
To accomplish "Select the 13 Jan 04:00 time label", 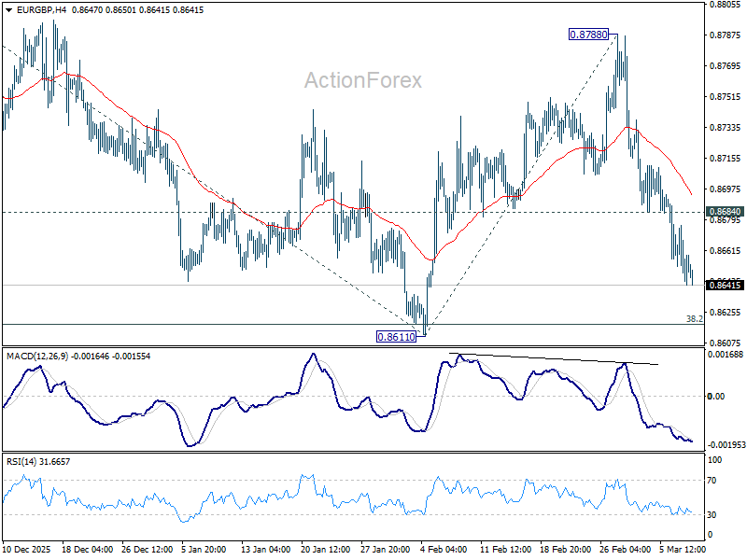I will pos(266,549).
